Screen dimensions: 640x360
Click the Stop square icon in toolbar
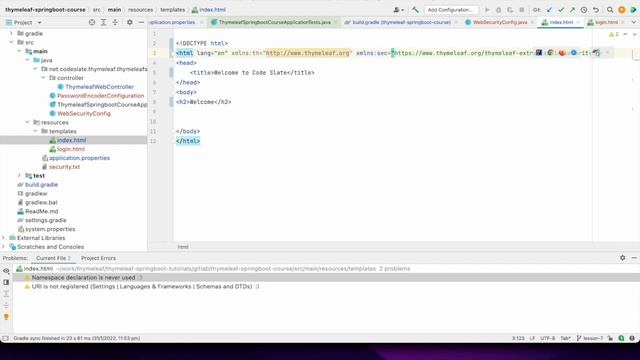click(x=522, y=10)
